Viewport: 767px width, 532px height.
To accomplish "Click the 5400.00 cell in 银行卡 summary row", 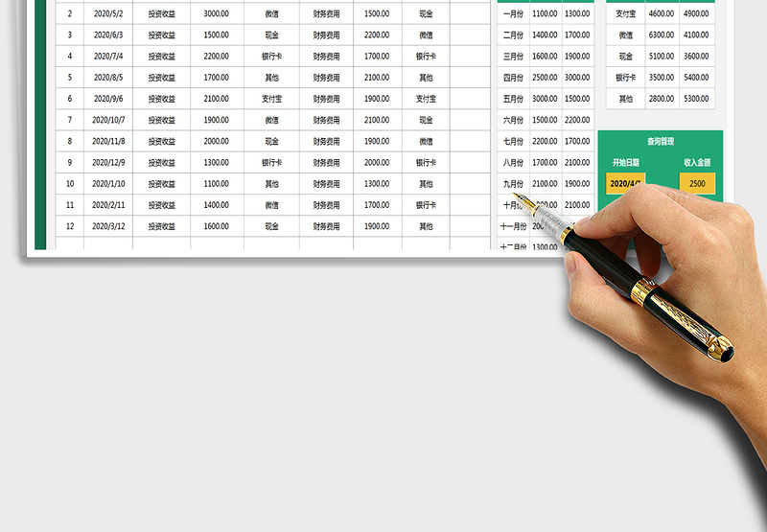I will 697,78.
